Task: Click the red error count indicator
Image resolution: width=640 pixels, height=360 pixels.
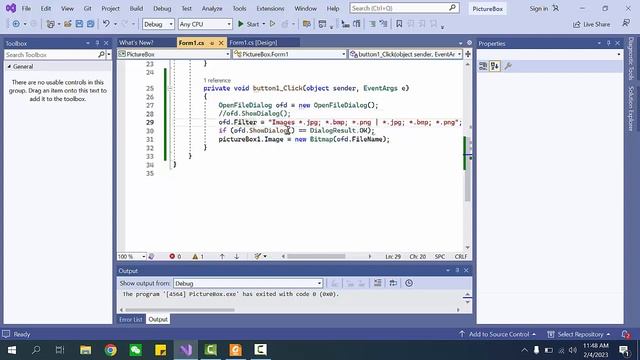Action: (175, 256)
